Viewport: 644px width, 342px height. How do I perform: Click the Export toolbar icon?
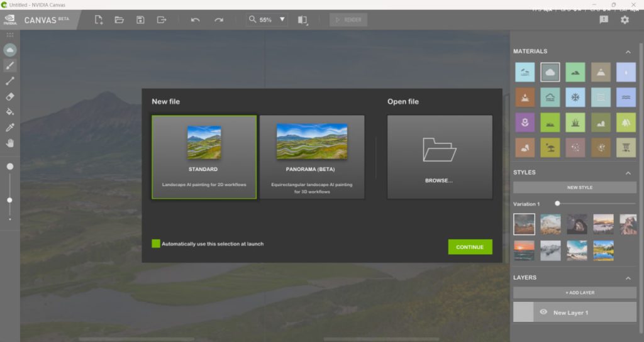point(162,19)
